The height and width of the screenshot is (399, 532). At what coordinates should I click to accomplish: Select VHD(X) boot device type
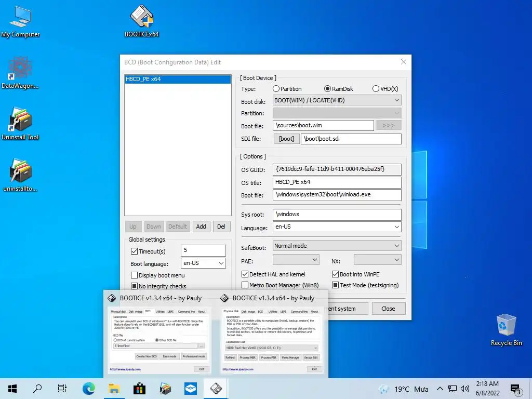pyautogui.click(x=385, y=88)
